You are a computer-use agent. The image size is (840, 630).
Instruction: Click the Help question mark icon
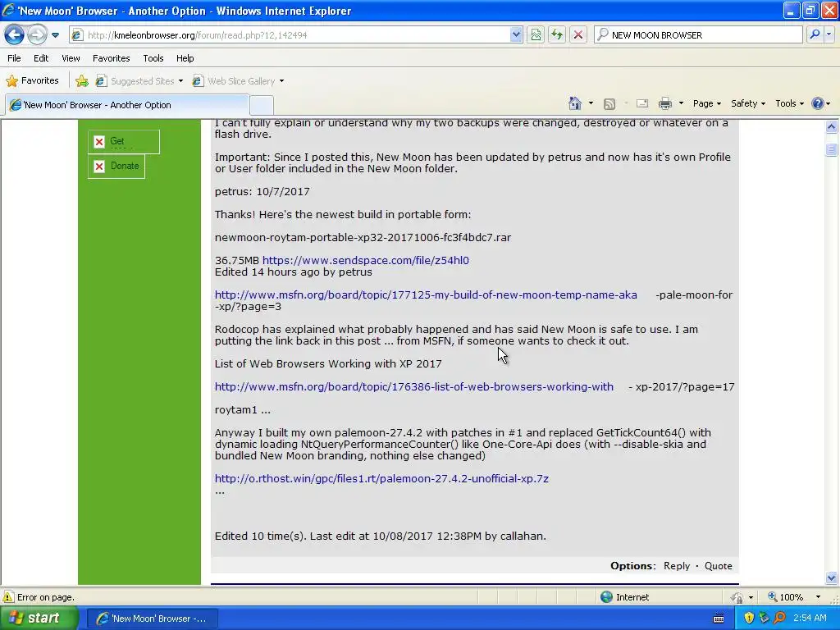(818, 103)
